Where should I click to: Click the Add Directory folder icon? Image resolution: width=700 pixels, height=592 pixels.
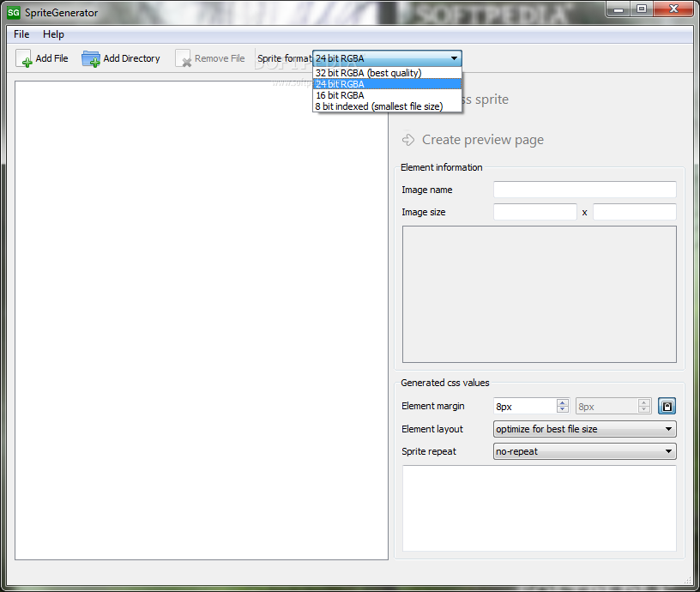click(x=91, y=58)
